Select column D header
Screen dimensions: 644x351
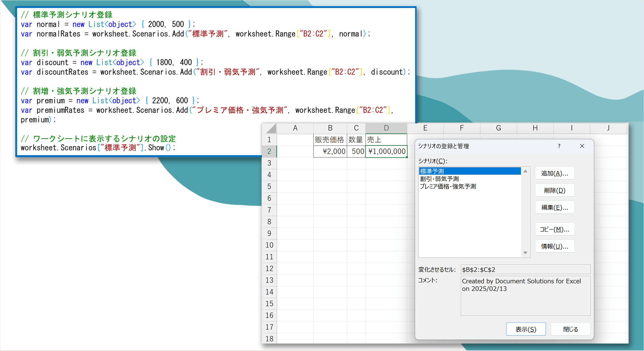386,128
